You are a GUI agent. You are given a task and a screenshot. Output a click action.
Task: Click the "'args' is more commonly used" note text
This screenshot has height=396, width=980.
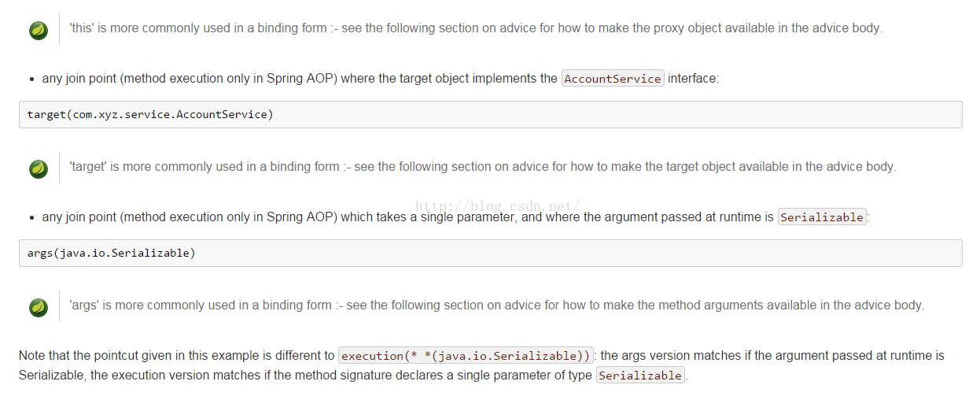tap(497, 305)
